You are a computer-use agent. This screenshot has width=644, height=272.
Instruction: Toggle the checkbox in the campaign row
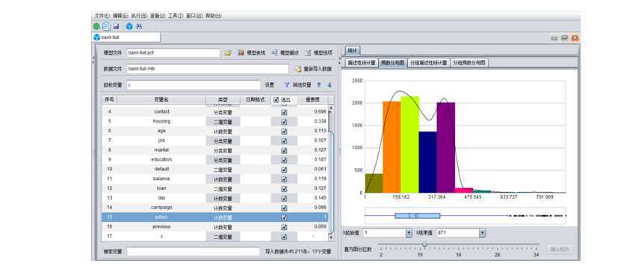[284, 208]
